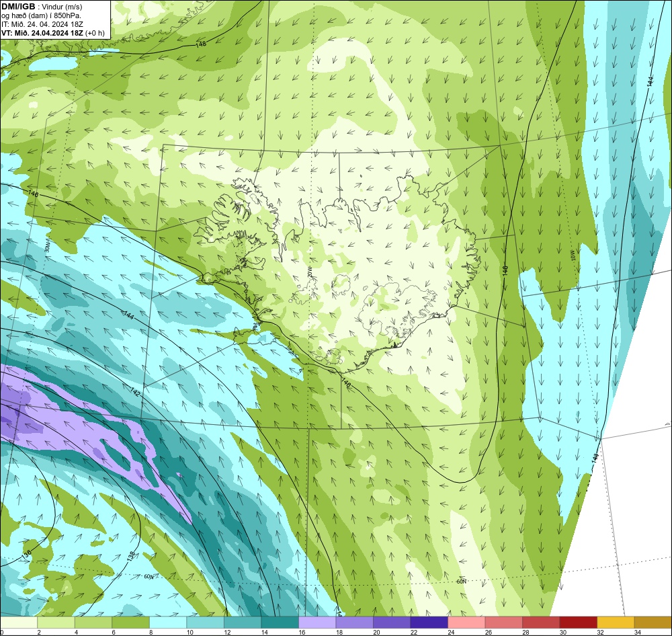Click the legend tick value "32"
Viewport: 672px width, 636px height.
coord(600,632)
